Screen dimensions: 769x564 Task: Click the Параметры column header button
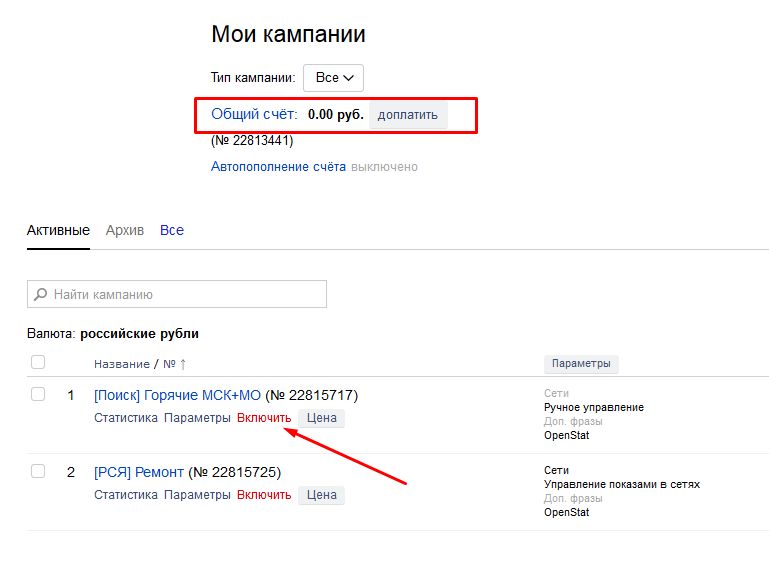coord(581,364)
